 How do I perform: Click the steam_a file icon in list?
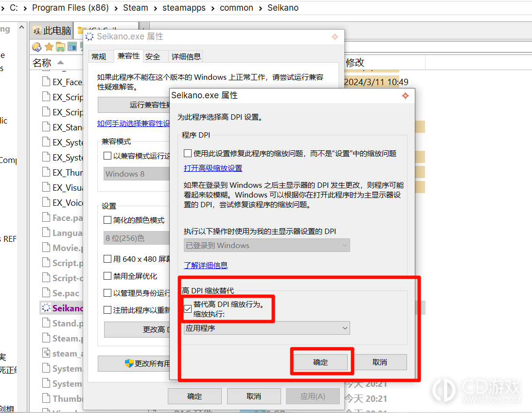(46, 353)
